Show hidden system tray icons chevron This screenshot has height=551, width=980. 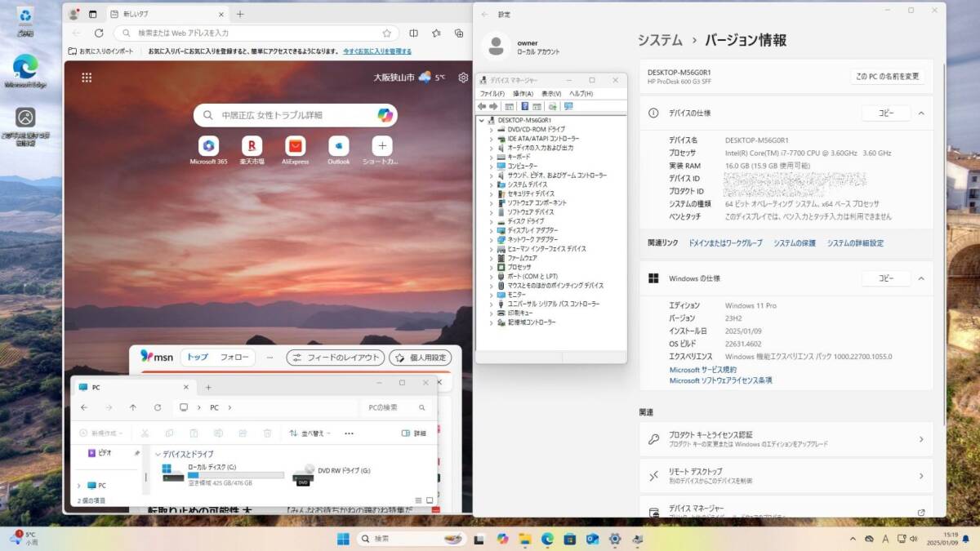click(853, 539)
